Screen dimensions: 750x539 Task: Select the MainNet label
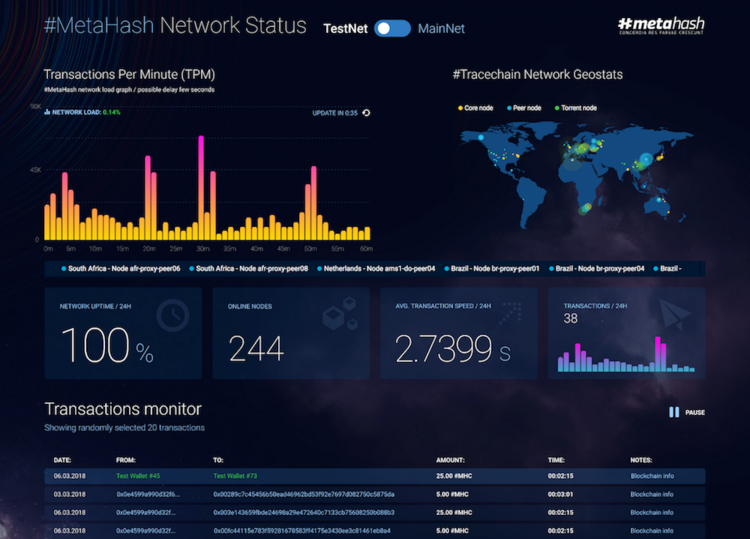441,29
